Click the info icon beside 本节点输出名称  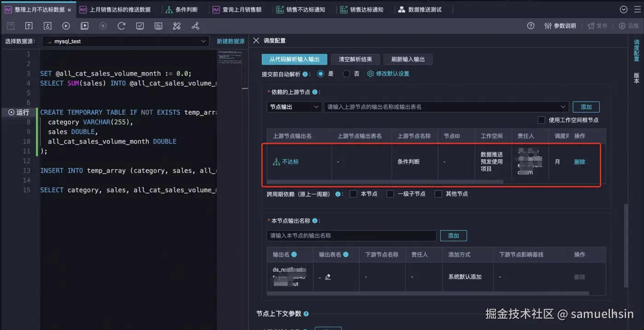pos(315,221)
